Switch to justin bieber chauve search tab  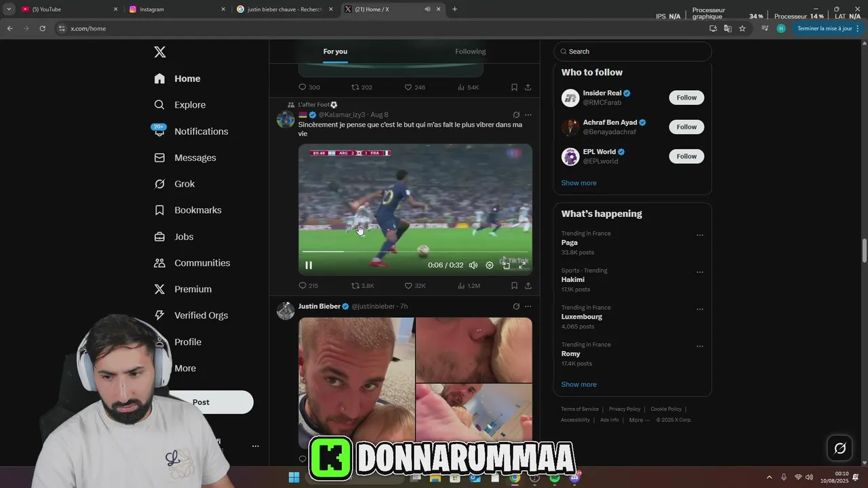[285, 9]
